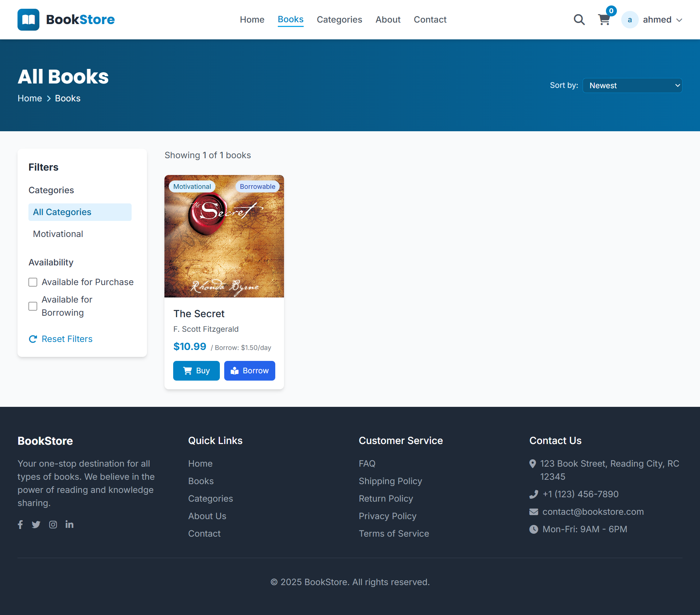The image size is (700, 615).
Task: Enable Available for Purchase checkbox
Action: point(33,282)
